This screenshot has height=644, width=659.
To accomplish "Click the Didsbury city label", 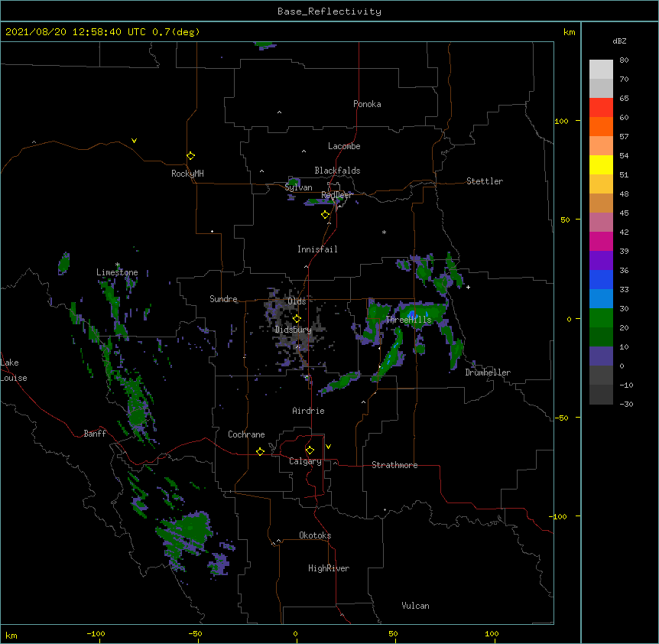I will (x=294, y=330).
